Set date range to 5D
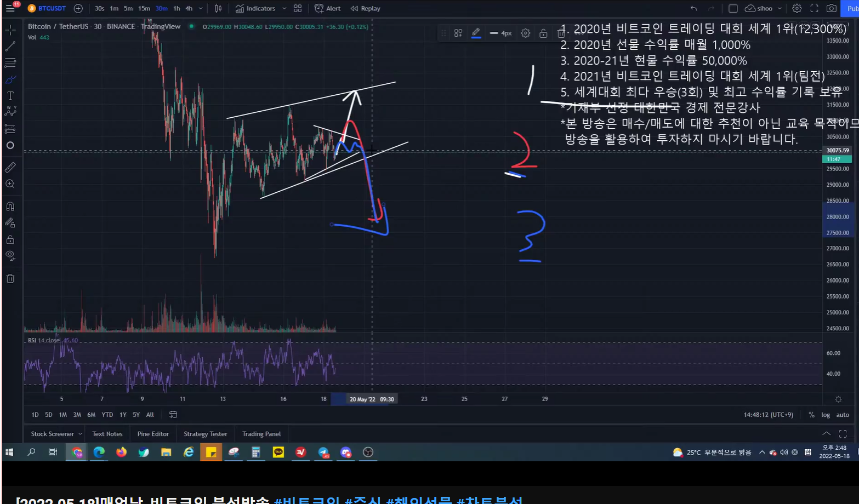The height and width of the screenshot is (504, 859). coord(49,415)
